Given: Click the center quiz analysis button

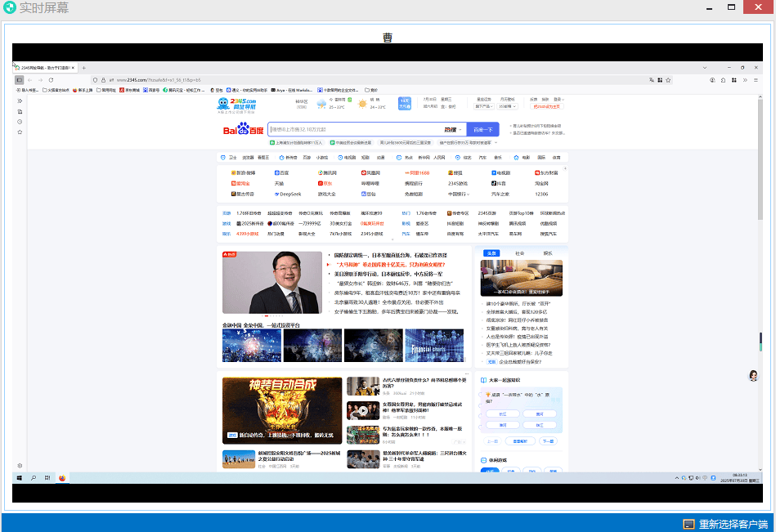Looking at the screenshot, I should pyautogui.click(x=520, y=441).
